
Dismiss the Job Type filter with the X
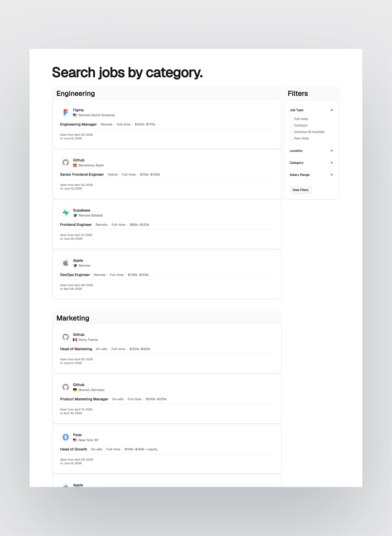click(331, 110)
